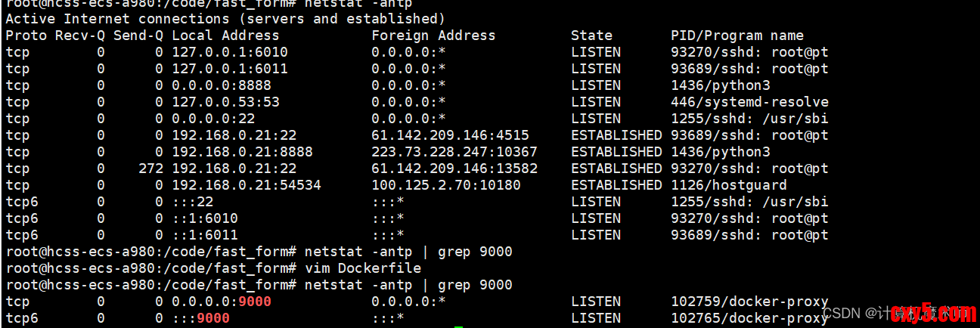Click the Send-Q value 272
Viewport: 980px width, 328px height.
coord(150,169)
